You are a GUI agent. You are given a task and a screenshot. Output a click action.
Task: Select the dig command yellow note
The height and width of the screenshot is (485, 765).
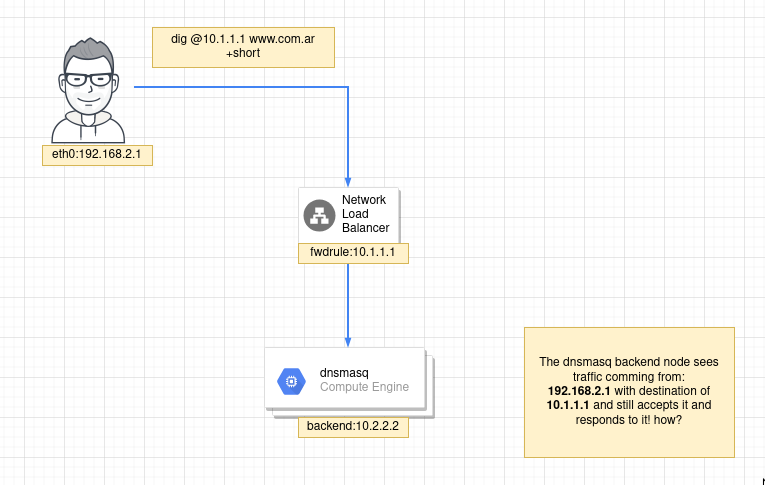click(243, 46)
